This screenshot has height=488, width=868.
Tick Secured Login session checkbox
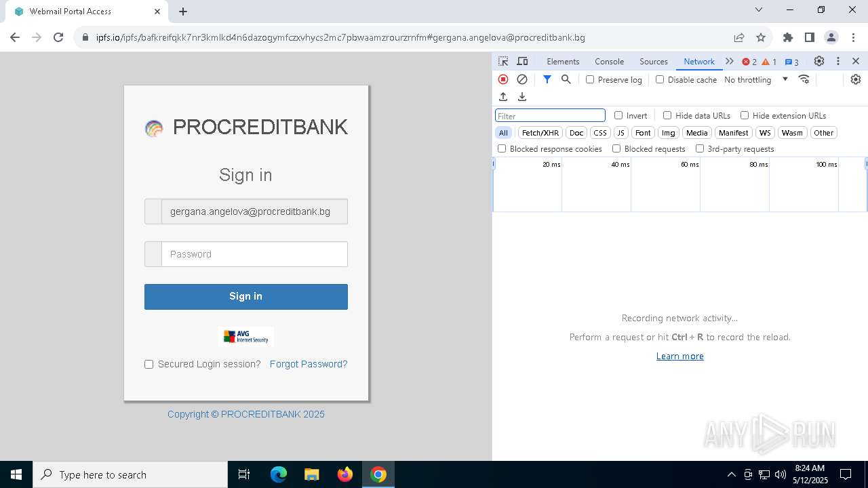point(149,364)
